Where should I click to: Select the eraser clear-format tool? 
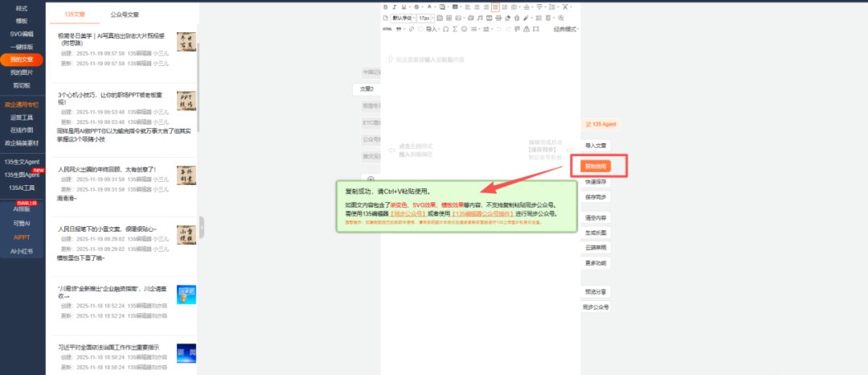click(508, 18)
